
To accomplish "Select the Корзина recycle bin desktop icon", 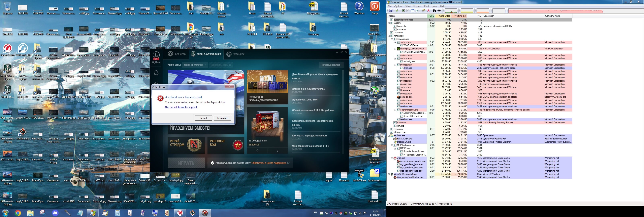I will (x=8, y=8).
